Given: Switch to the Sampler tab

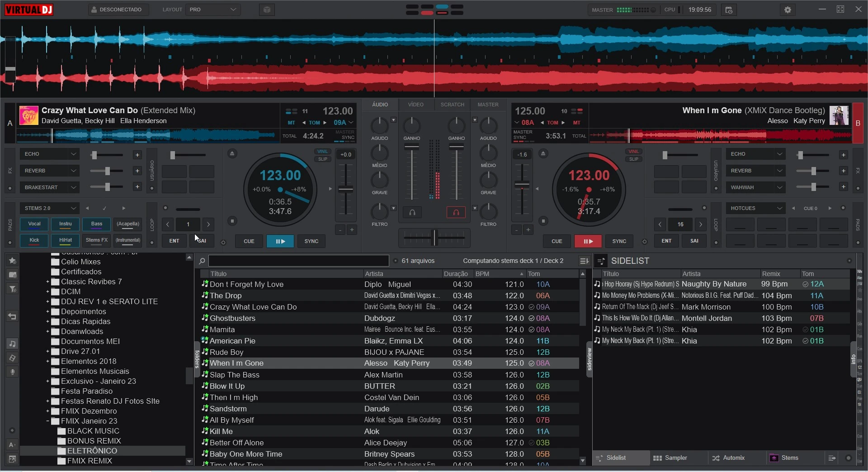Looking at the screenshot, I should pyautogui.click(x=675, y=458).
